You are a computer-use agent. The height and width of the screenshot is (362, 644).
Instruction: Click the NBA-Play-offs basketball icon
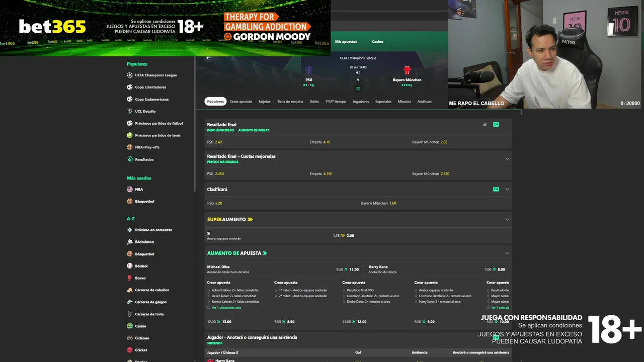130,147
